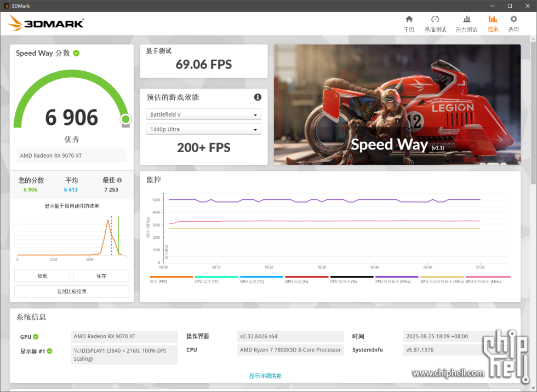
Task: Click AMD Ryzen 7 7800X3D processor field
Action: tap(290, 350)
